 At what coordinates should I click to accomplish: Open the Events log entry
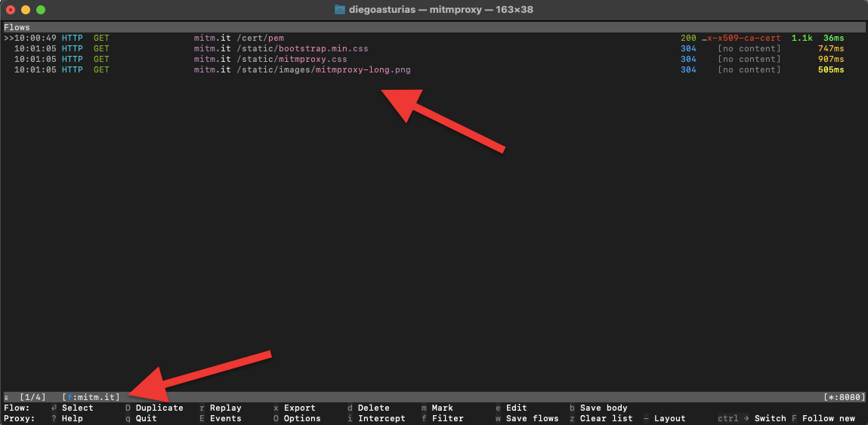(225, 418)
